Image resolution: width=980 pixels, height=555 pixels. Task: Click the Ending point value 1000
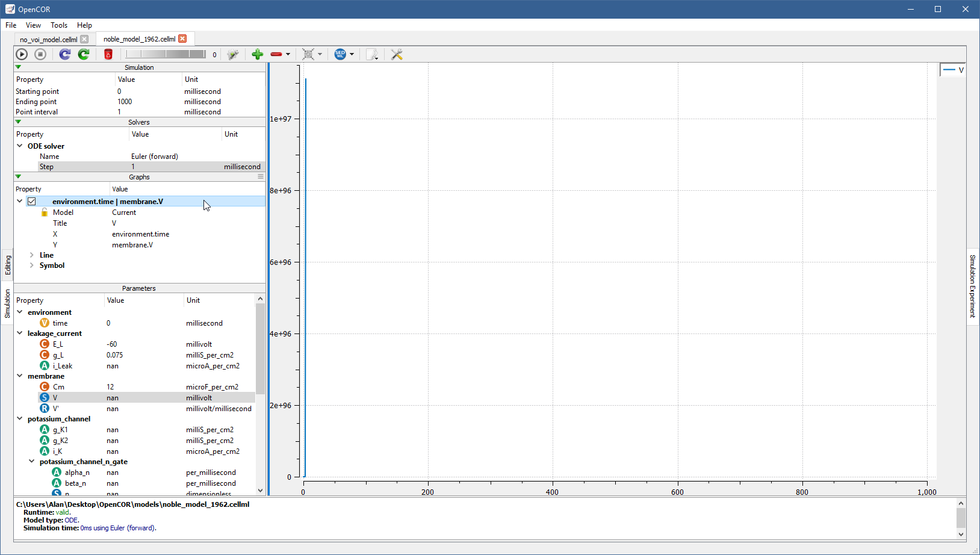pos(125,102)
